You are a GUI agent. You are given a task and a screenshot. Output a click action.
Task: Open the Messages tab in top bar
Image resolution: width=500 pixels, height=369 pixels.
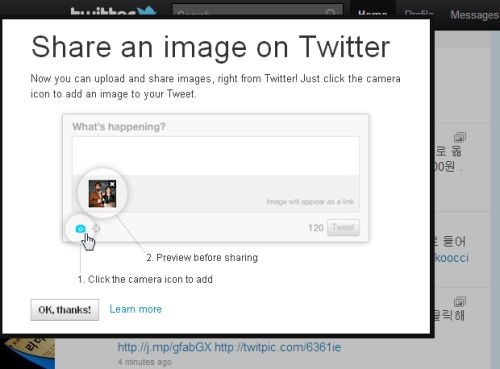click(x=474, y=15)
